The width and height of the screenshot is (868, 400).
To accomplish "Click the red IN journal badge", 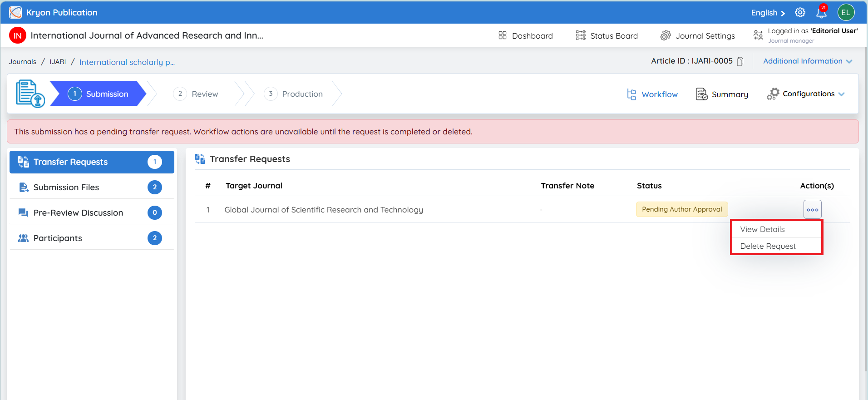I will tap(18, 35).
